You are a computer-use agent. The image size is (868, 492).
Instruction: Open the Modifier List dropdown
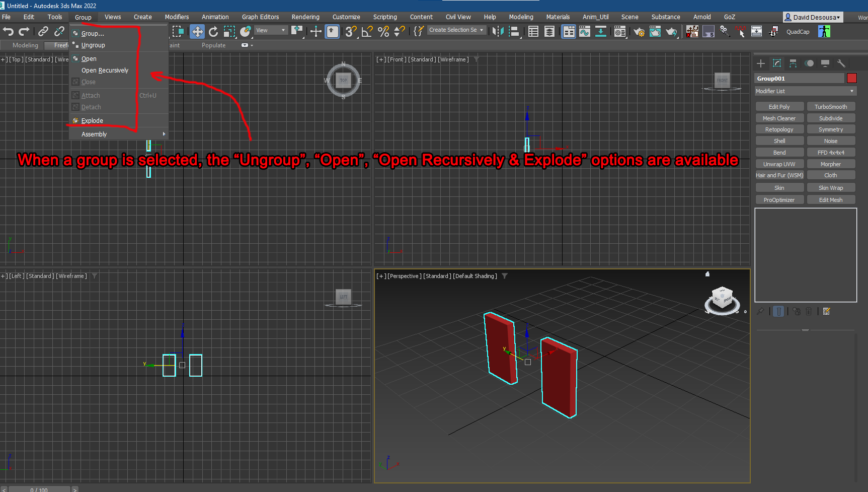(805, 91)
